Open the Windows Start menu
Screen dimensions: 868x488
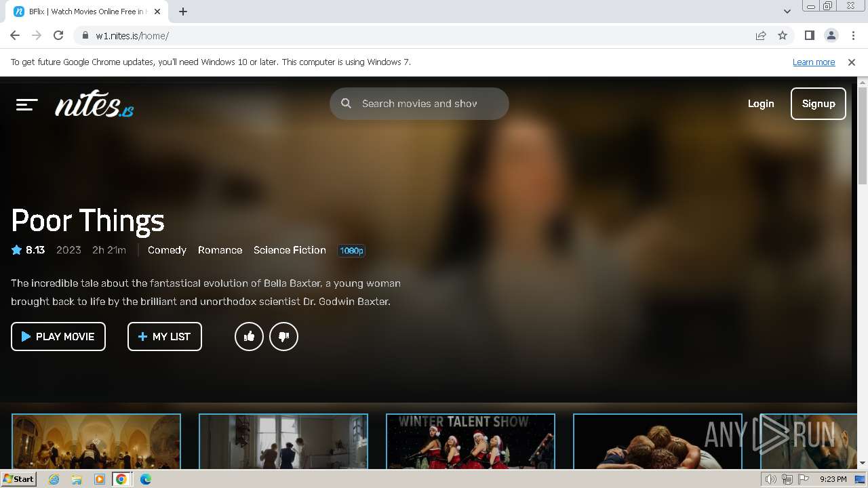pyautogui.click(x=19, y=479)
